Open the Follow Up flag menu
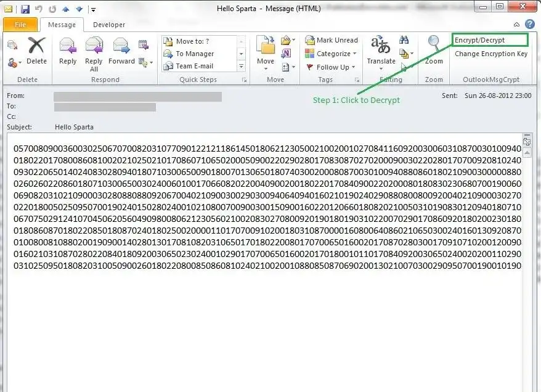Image resolution: width=541 pixels, height=392 pixels. pos(331,67)
